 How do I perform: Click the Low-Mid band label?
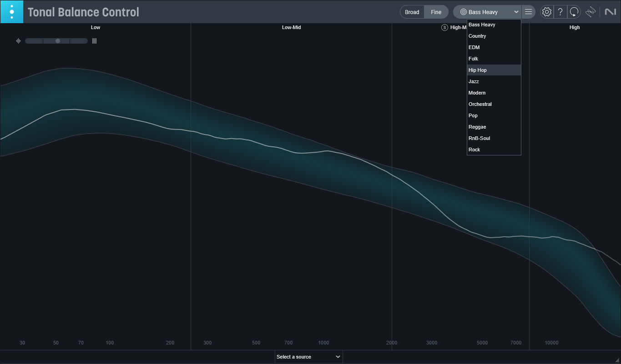pos(291,27)
